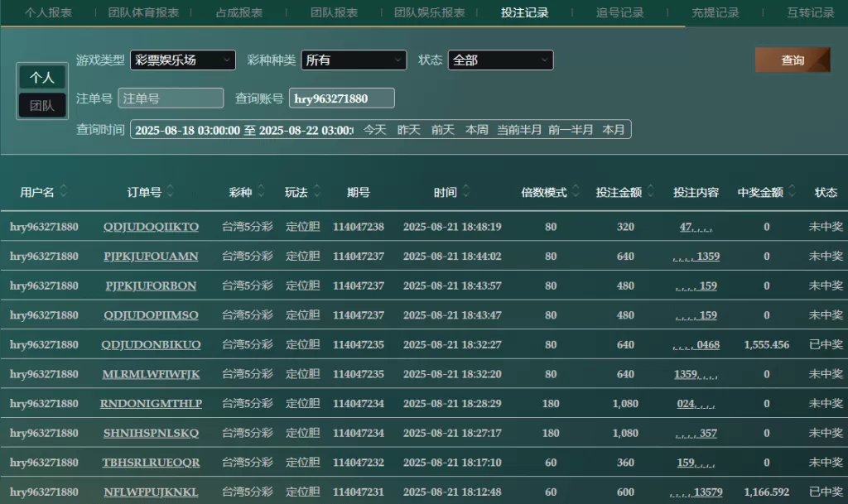The image size is (848, 504).
Task: Click the 查询 search button
Action: [793, 60]
